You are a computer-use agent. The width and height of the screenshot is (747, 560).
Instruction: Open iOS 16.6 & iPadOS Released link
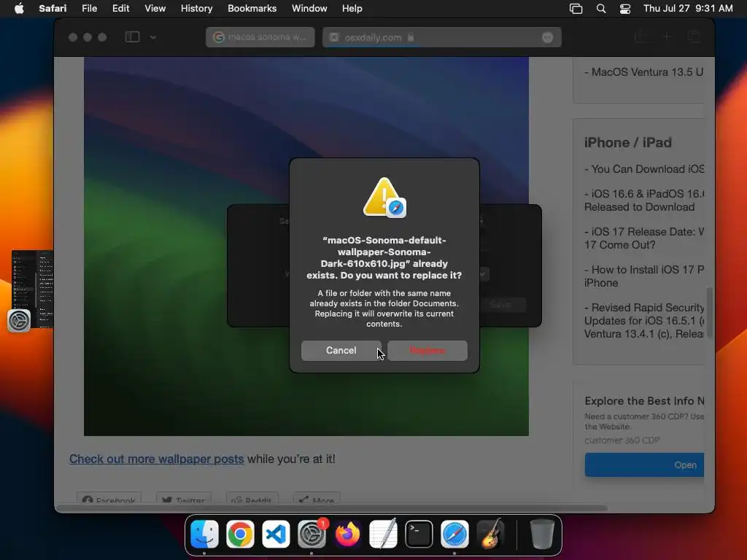(x=644, y=201)
